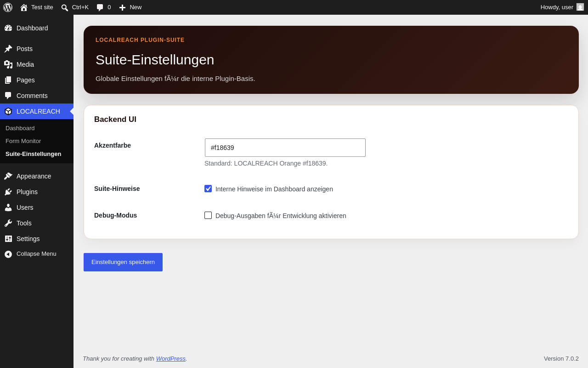
Task: Click the Dashboard gauge icon
Action: pyautogui.click(x=8, y=28)
